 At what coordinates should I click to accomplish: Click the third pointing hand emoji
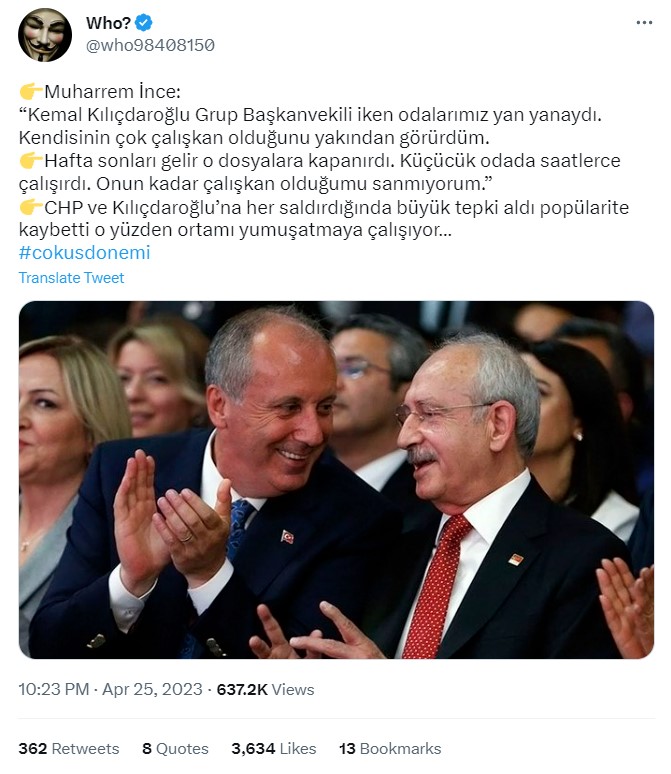(x=31, y=207)
